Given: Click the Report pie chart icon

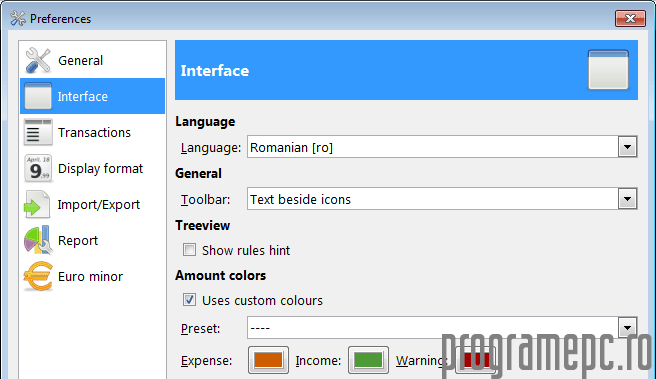Looking at the screenshot, I should 38,240.
